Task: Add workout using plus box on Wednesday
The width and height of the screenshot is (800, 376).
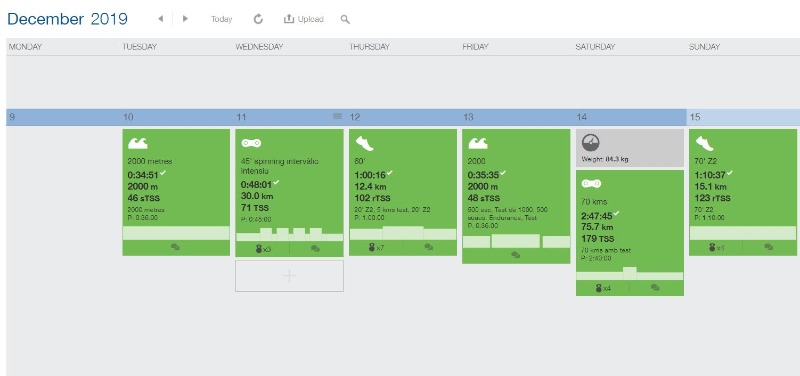Action: pos(289,276)
